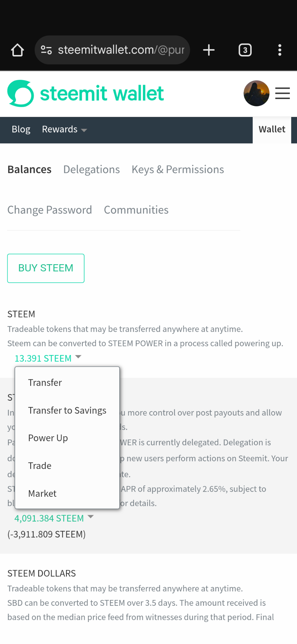Open a new browser tab
297x644 pixels.
point(209,50)
